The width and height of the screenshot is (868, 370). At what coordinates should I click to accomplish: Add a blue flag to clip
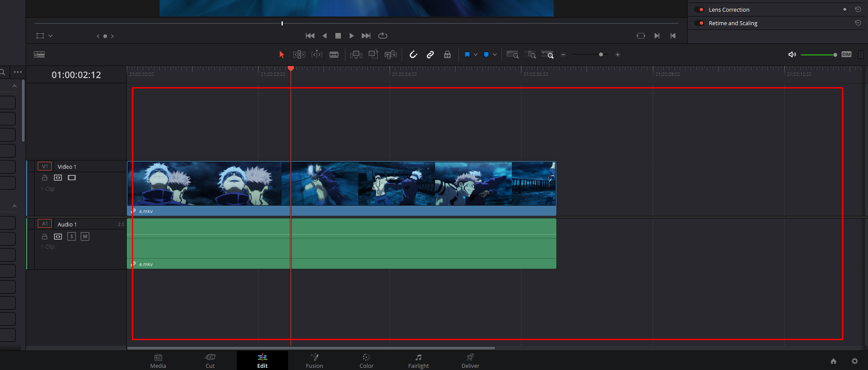click(x=467, y=55)
